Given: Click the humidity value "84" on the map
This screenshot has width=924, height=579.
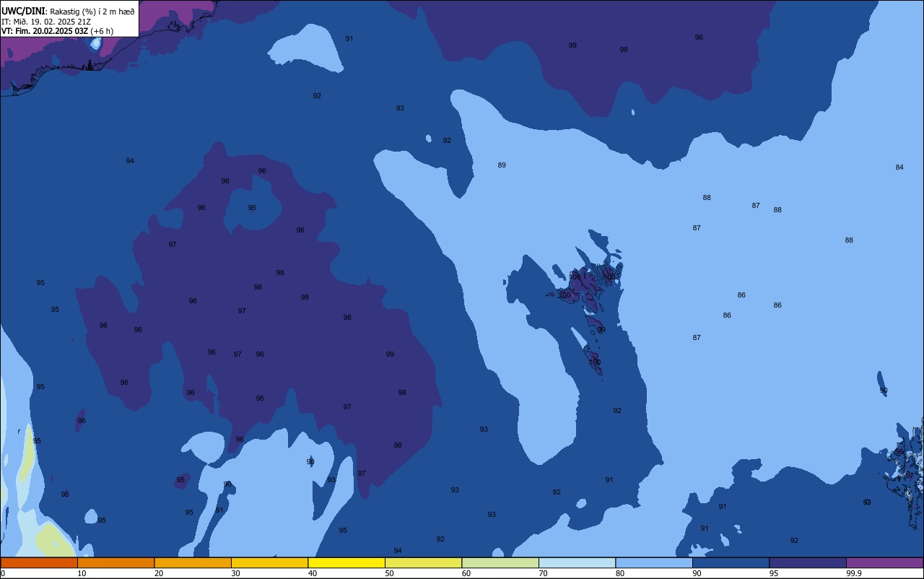Looking at the screenshot, I should (899, 167).
